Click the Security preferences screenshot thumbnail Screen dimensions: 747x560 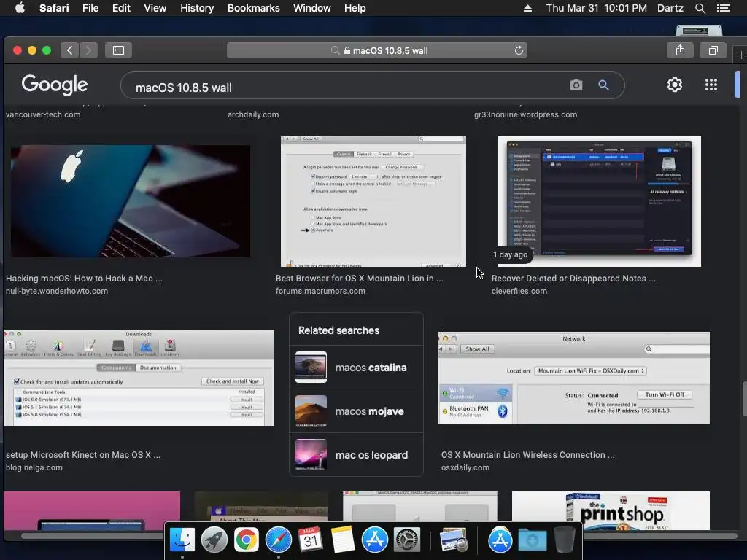373,201
